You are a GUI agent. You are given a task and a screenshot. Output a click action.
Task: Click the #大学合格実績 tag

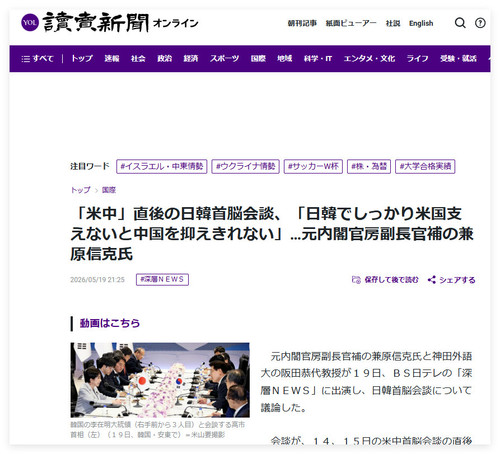(425, 166)
